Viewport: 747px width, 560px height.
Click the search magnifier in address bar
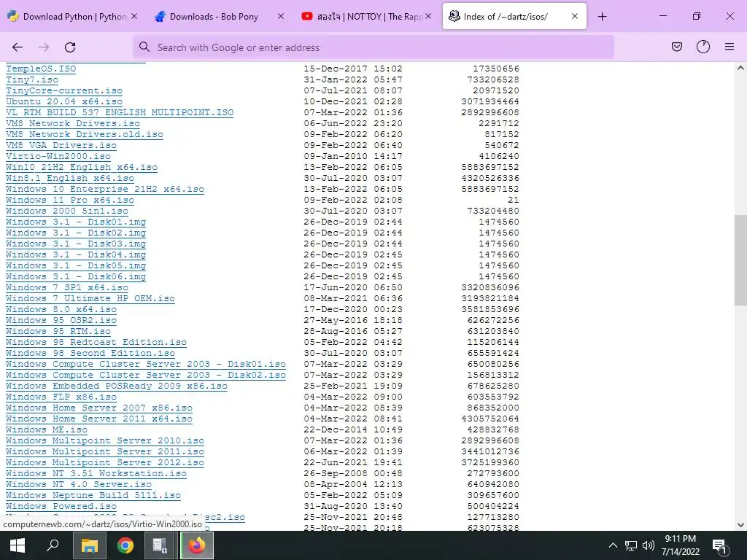pyautogui.click(x=144, y=47)
